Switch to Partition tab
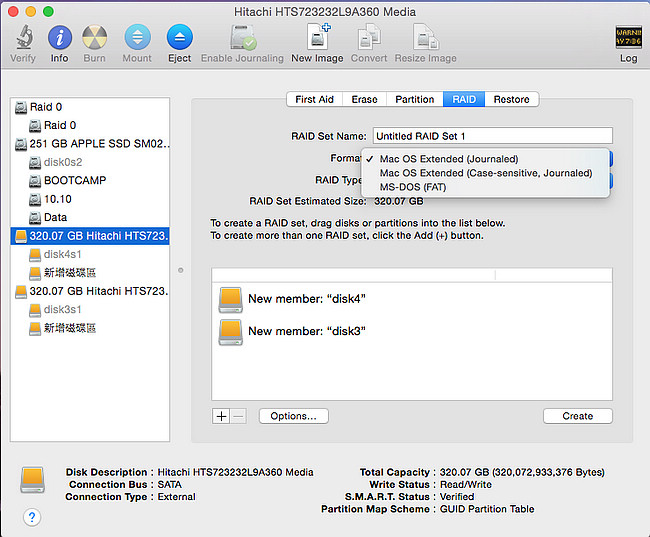The image size is (650, 537). tap(415, 100)
